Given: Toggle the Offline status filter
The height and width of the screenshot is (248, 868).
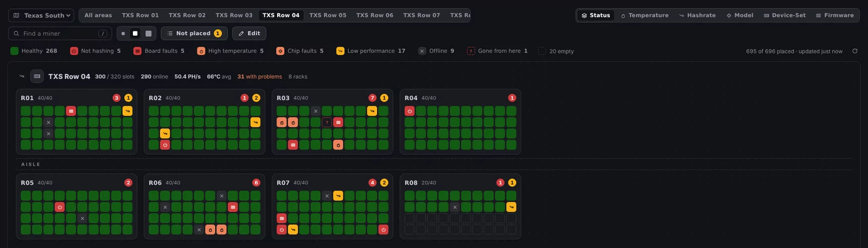Looking at the screenshot, I should (x=436, y=51).
